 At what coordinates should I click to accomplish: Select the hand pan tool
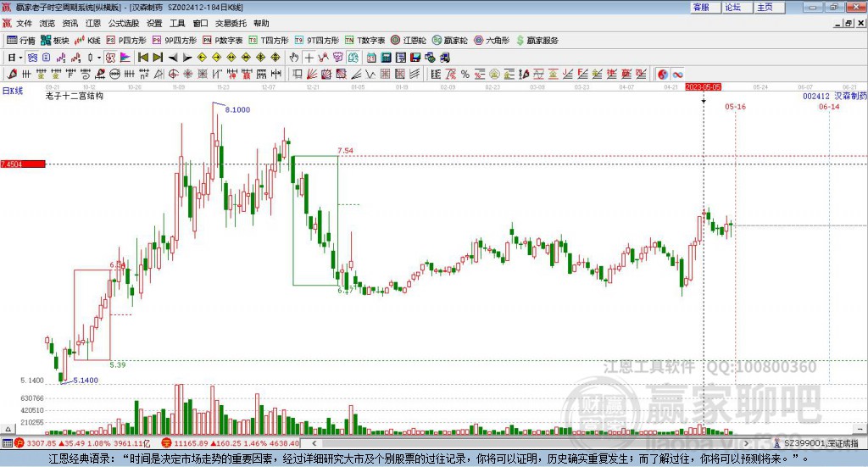[294, 58]
